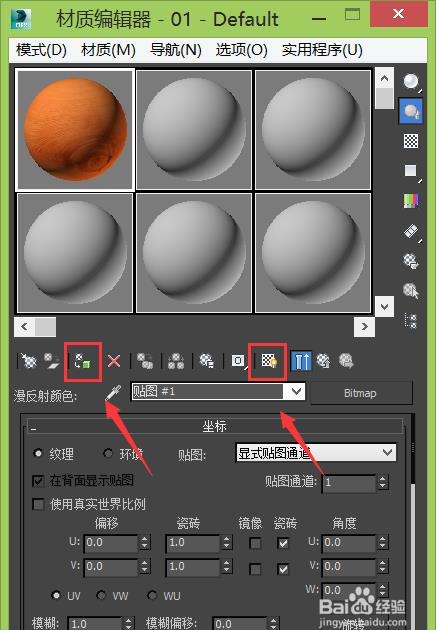Pick material with the eyedropper icon
436x630 pixels.
click(113, 393)
